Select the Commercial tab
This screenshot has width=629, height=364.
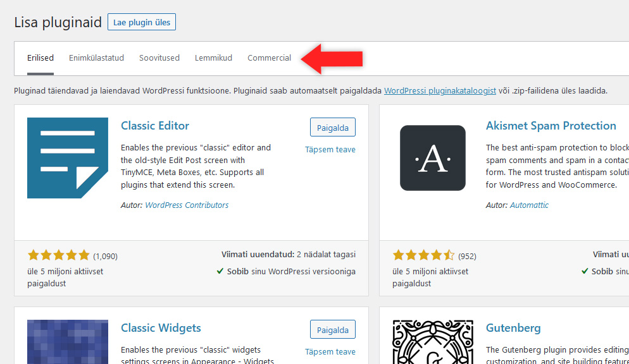click(x=269, y=58)
